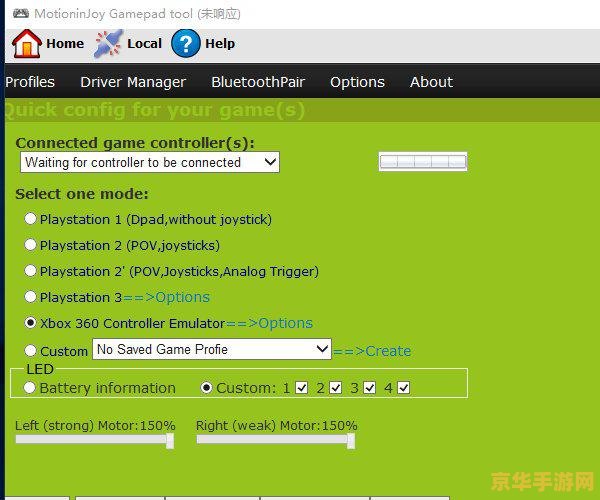This screenshot has height=500, width=600.
Task: Toggle LED checkbox 3
Action: coord(370,388)
